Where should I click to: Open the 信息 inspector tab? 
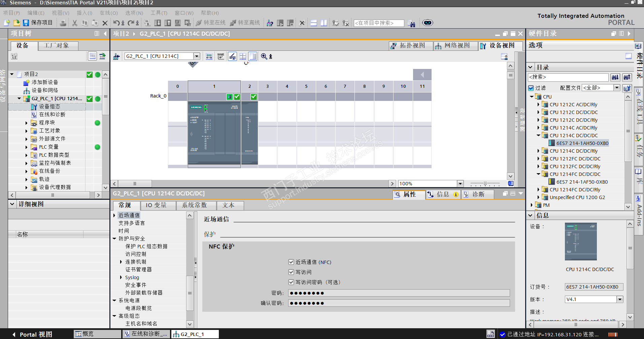pyautogui.click(x=443, y=194)
